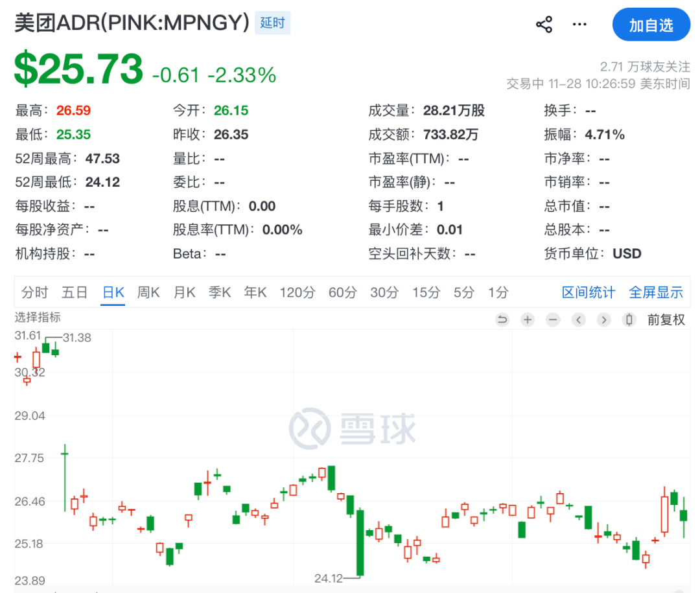Pan chart right with right chevron icon

(603, 320)
